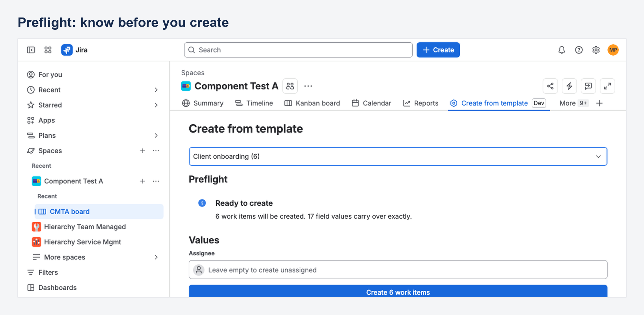Click the plus next to Component Test A sidebar
Screen dimensions: 644x315
tap(142, 181)
